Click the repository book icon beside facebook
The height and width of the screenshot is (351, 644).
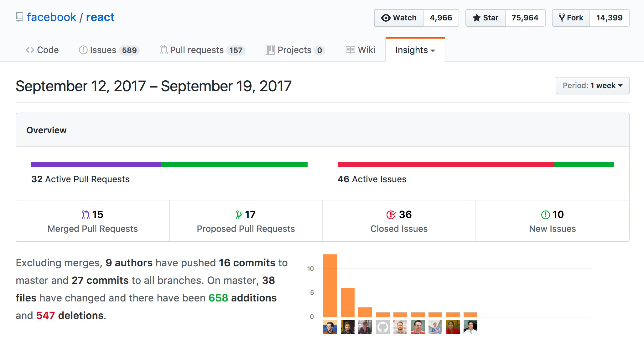pyautogui.click(x=19, y=17)
